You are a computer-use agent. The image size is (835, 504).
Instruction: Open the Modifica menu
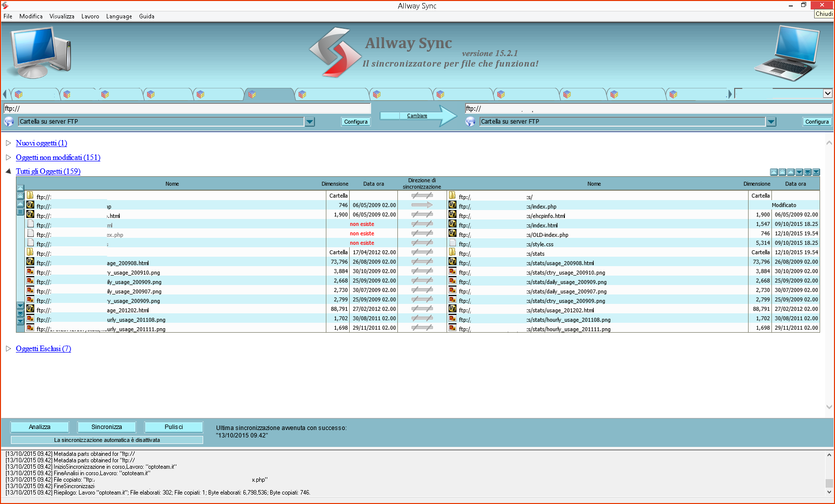pos(31,16)
